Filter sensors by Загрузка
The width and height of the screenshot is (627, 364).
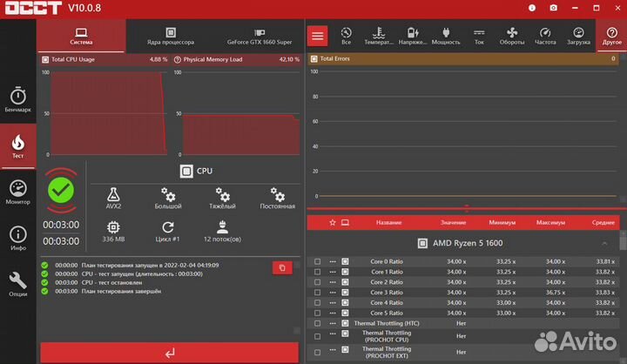(x=578, y=36)
